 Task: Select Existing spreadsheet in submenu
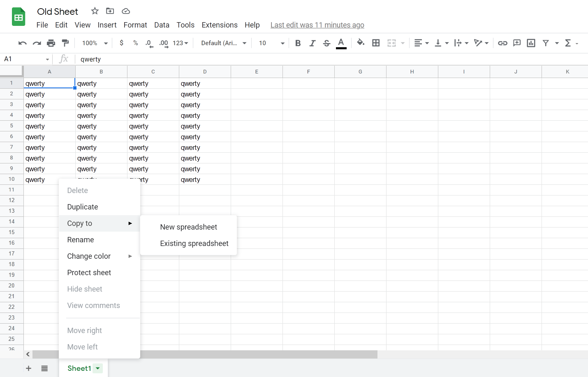(188, 244)
